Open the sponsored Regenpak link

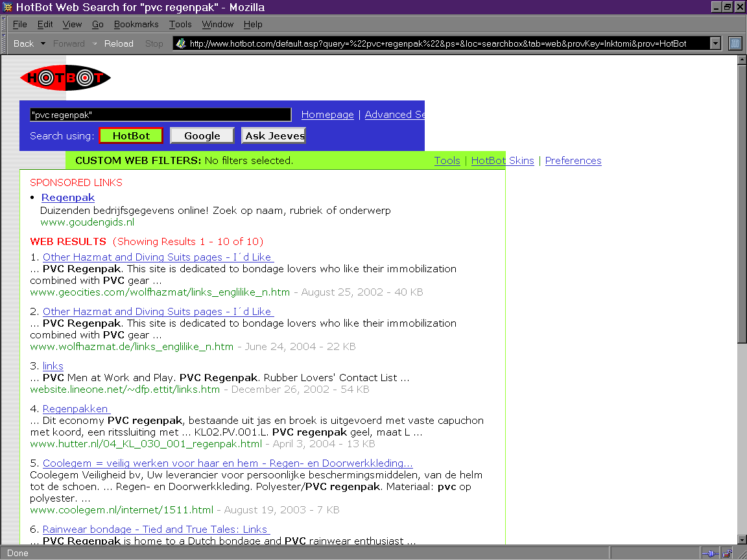68,198
